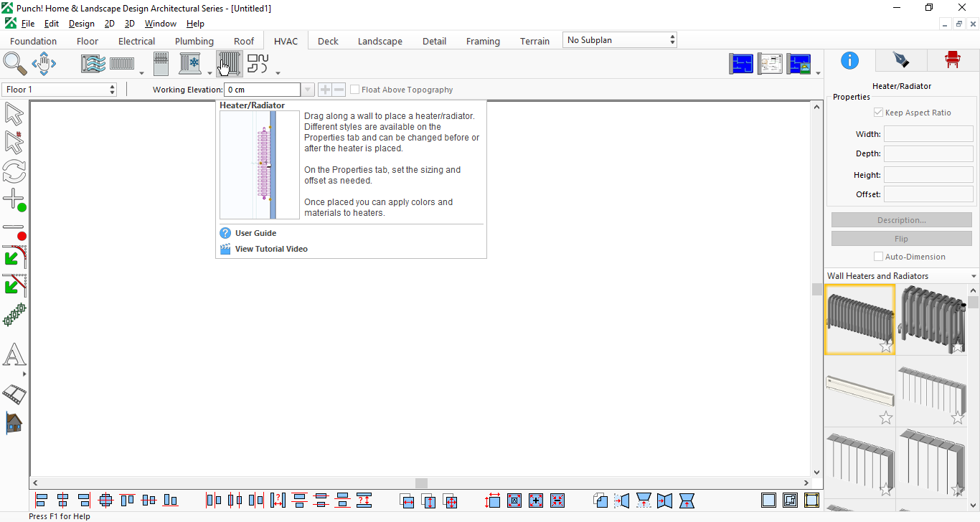Open the Design menu
Screen dimensions: 980x522
82,24
